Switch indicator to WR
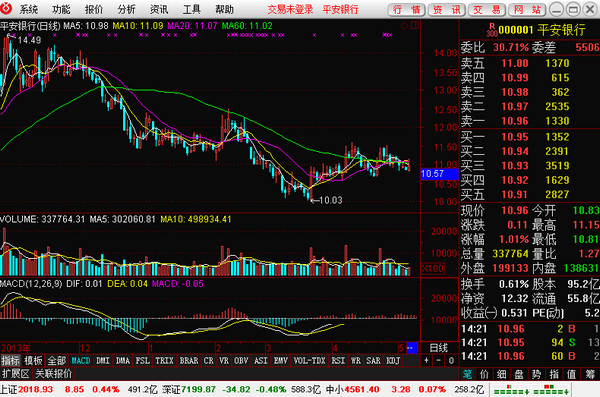 [356, 361]
